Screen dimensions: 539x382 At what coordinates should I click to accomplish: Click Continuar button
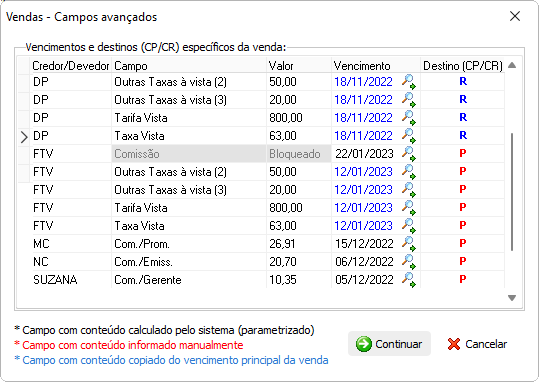[389, 344]
